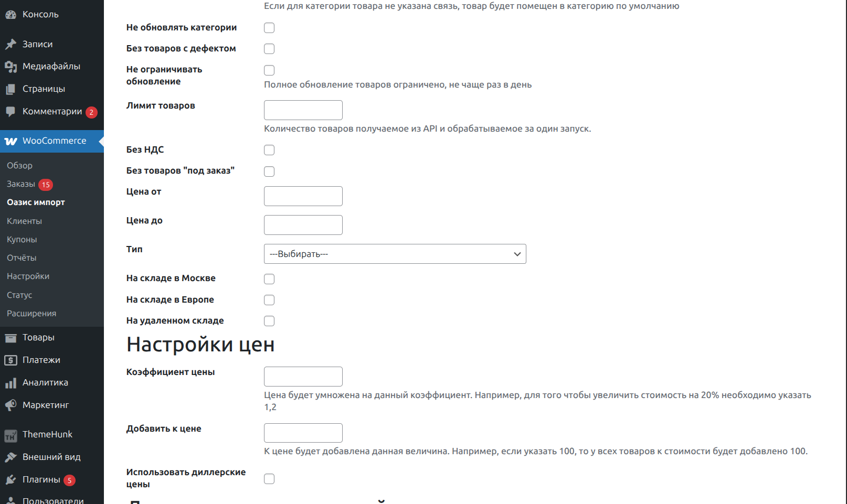847x504 pixels.
Task: Focus the Лимит товаров input field
Action: pyautogui.click(x=303, y=110)
